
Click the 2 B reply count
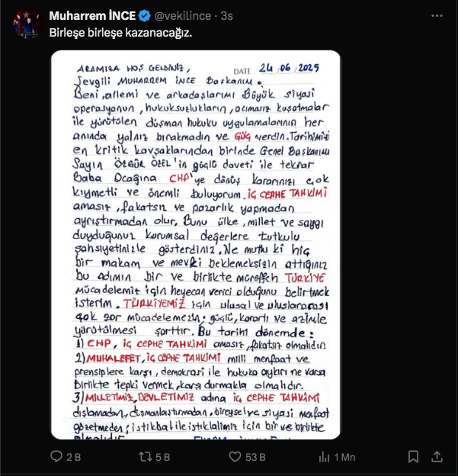click(73, 457)
